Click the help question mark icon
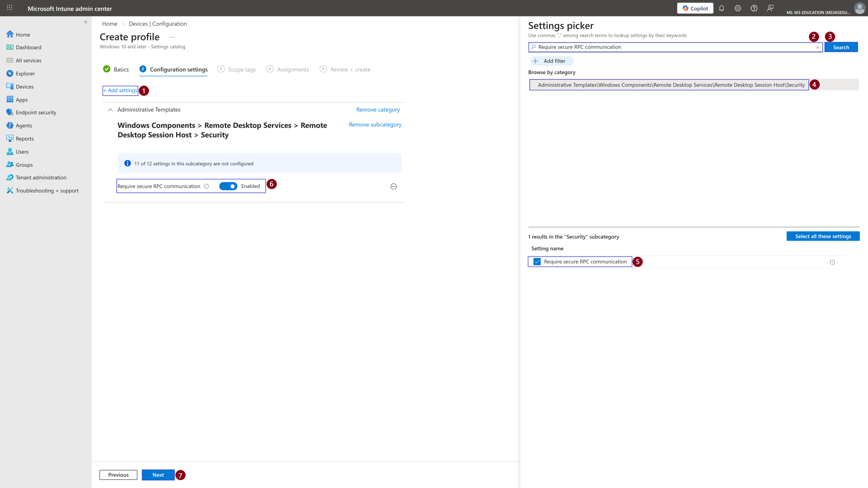 754,8
